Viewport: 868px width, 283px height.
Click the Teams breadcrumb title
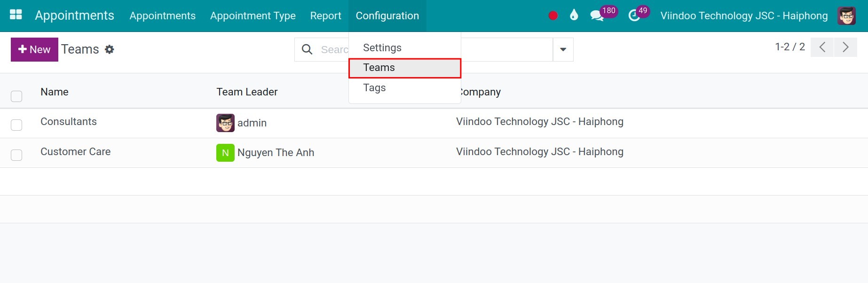point(80,49)
